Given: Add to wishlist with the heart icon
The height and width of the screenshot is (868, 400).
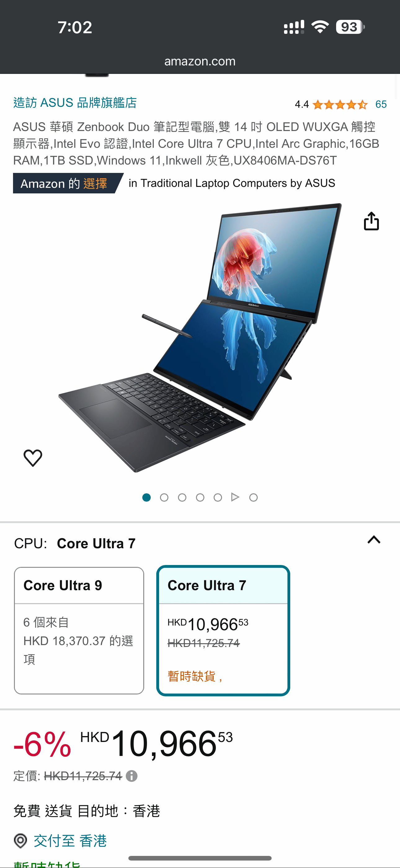Looking at the screenshot, I should [x=33, y=458].
